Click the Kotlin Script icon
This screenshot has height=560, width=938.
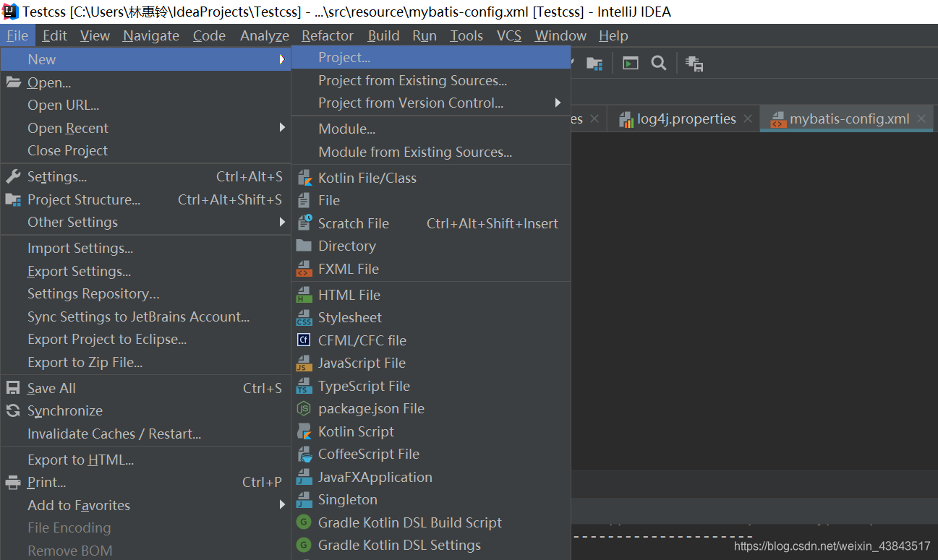(x=304, y=431)
